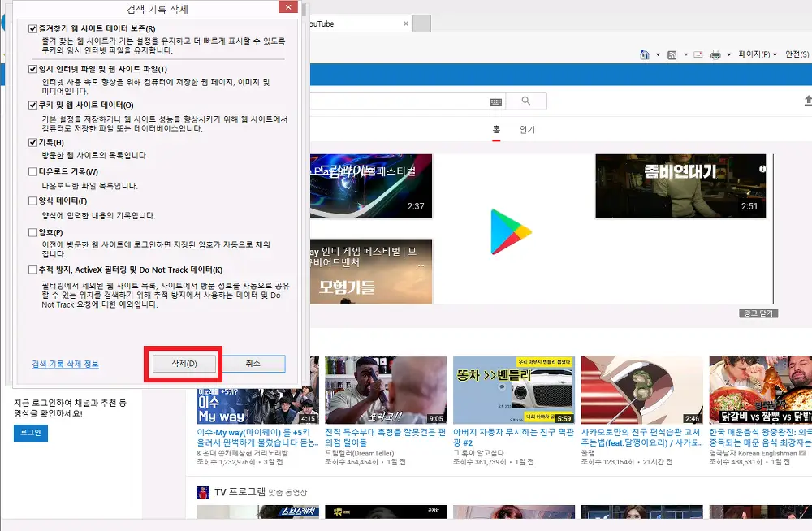Viewport: 812px width, 531px height.
Task: Click the TV 프로그램 channel icon
Action: (x=203, y=492)
